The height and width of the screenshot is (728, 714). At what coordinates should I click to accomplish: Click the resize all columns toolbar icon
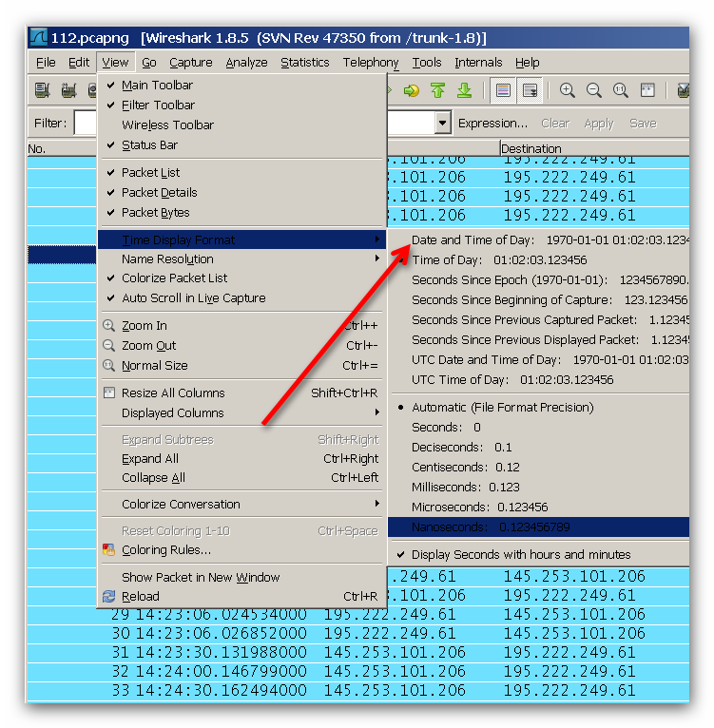point(647,90)
